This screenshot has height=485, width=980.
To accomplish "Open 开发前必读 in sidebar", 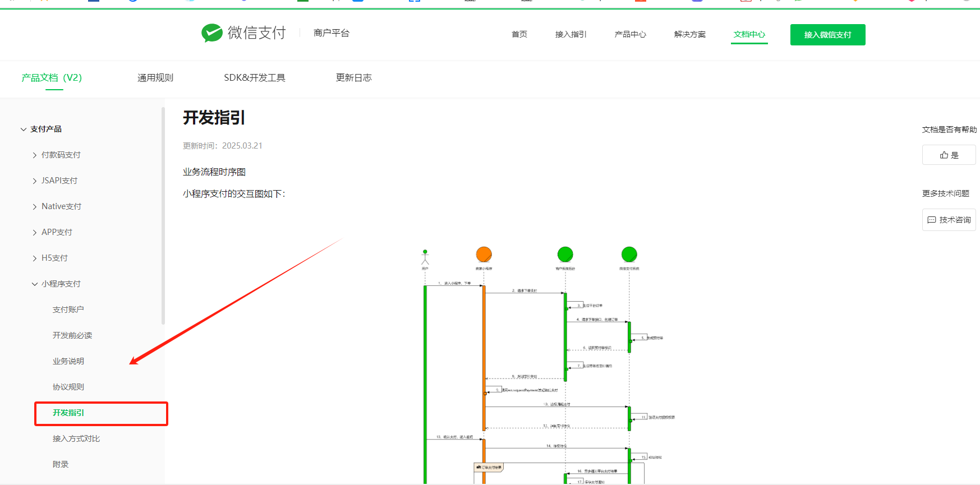I will pos(72,335).
